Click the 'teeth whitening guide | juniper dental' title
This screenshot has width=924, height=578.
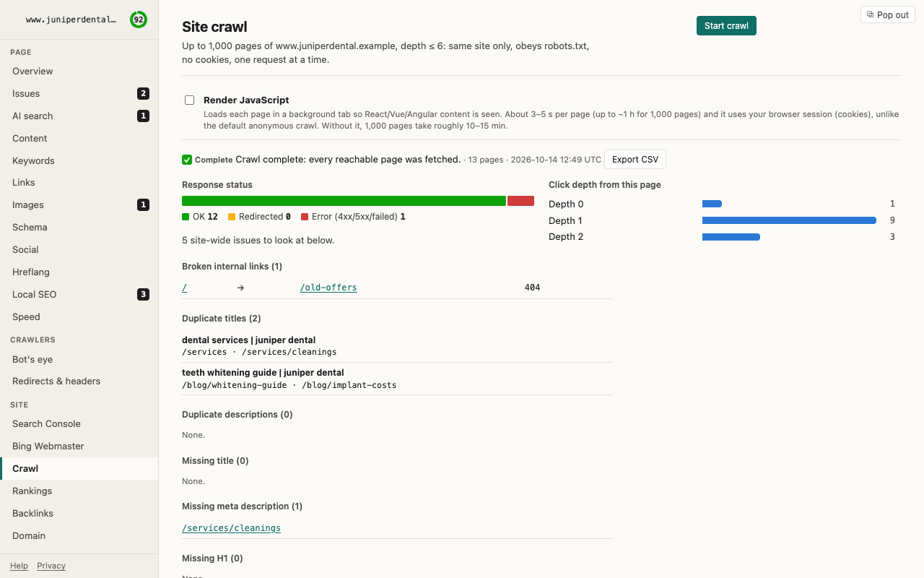(x=263, y=373)
